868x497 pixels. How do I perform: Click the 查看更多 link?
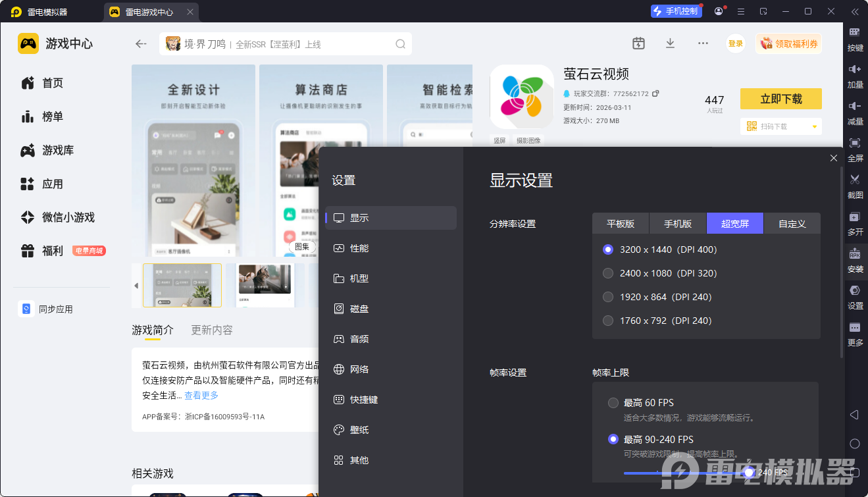click(x=201, y=396)
